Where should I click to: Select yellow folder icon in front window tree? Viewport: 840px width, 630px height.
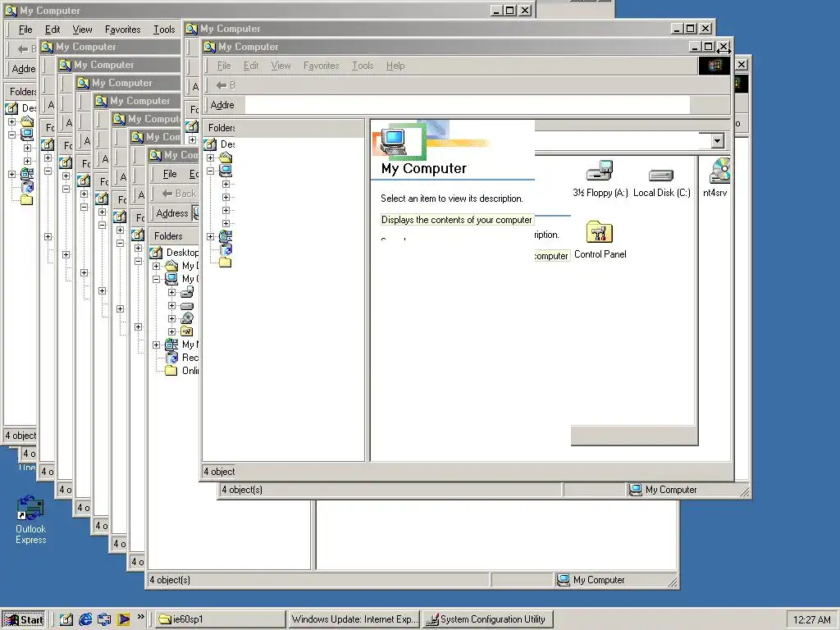point(226,262)
